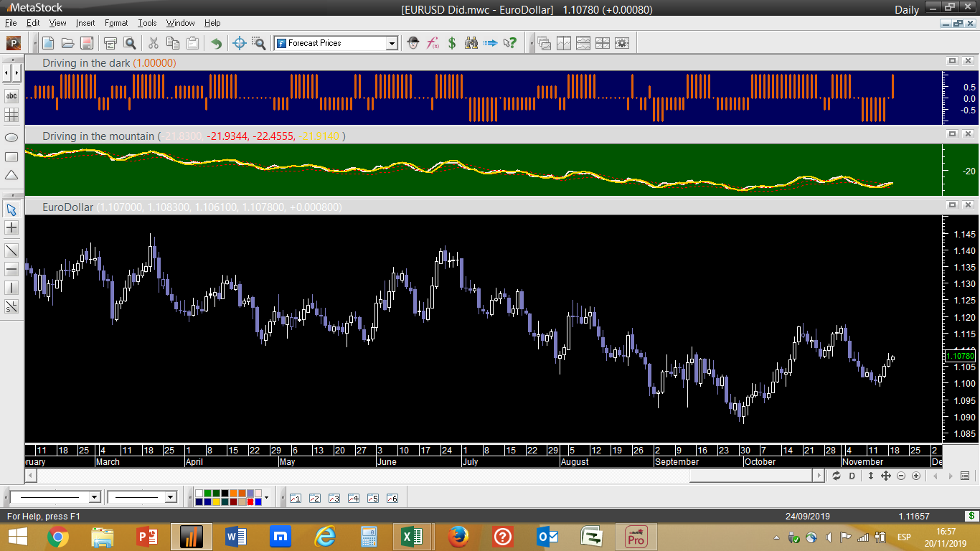Select the triangle drawing tool
Viewport: 980px width, 551px height.
11,175
